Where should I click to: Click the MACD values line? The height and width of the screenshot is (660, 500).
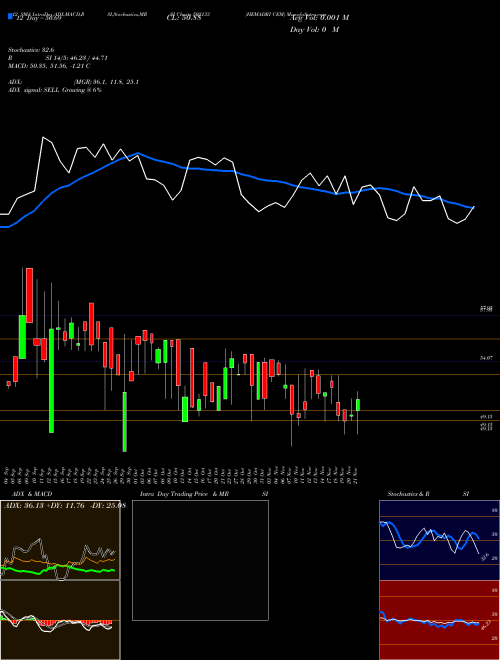click(x=49, y=66)
